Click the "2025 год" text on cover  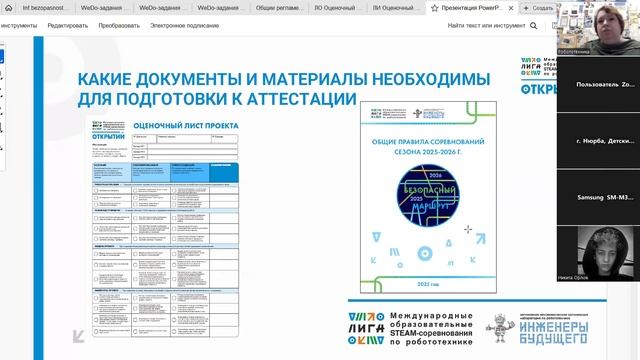point(428,284)
